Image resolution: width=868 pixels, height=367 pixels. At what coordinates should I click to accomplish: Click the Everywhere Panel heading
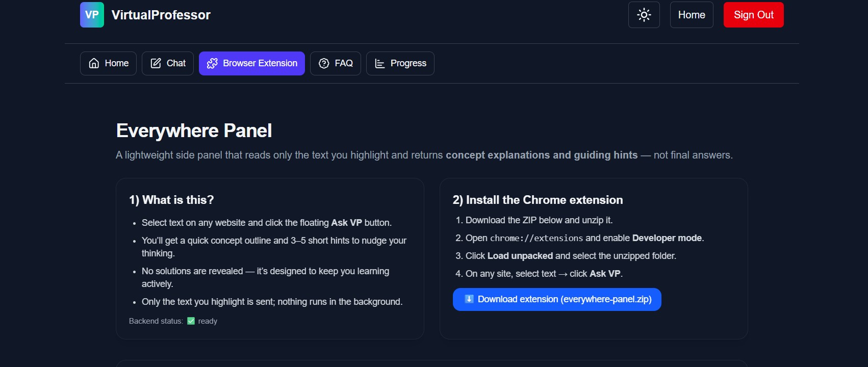[x=194, y=130]
